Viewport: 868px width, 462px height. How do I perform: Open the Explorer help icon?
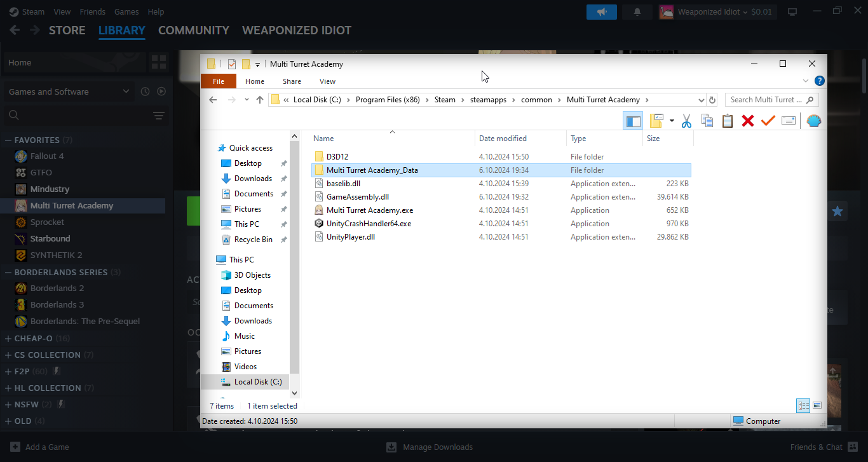click(820, 81)
